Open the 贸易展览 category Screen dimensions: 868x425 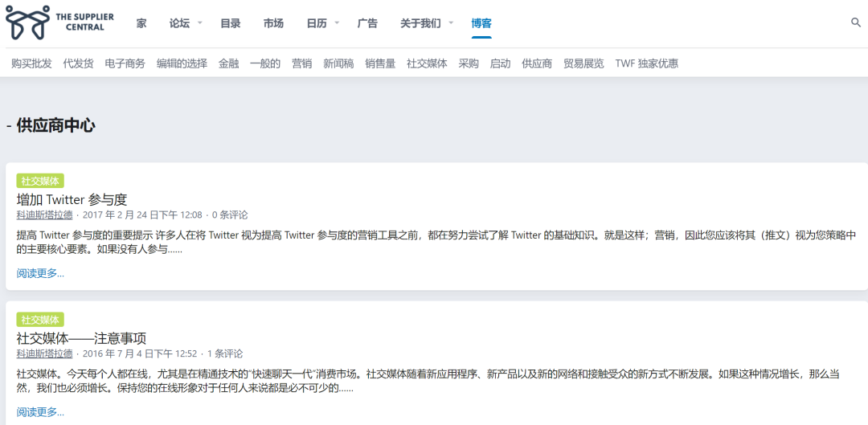click(x=584, y=63)
